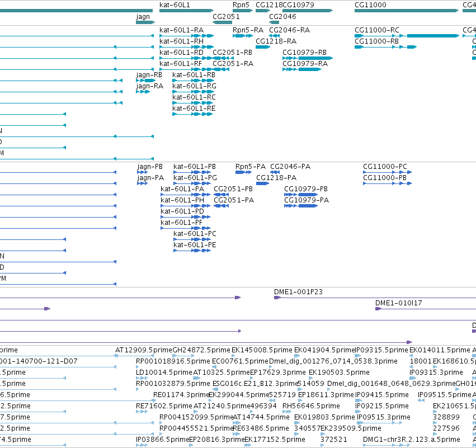
Task: Click the jagn-RA transcript label
Action: pos(150,86)
